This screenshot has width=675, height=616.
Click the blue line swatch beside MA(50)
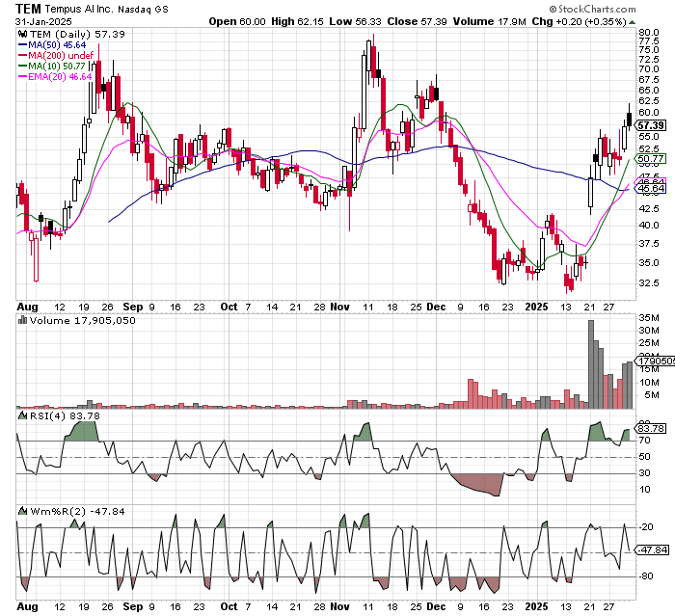(22, 44)
